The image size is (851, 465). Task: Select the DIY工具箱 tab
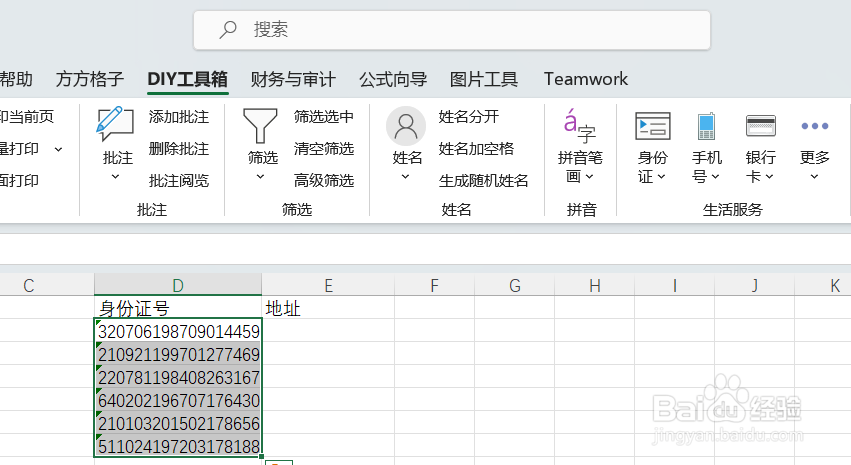tap(187, 79)
